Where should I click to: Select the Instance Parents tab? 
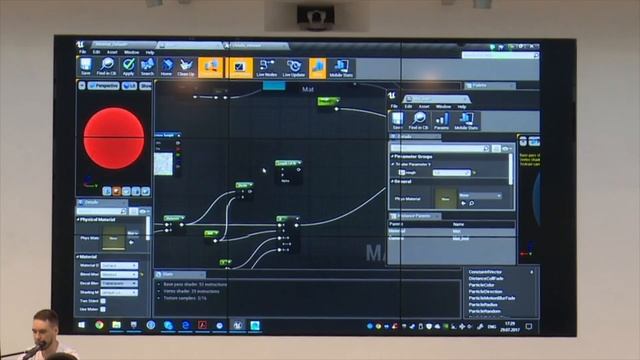click(414, 216)
